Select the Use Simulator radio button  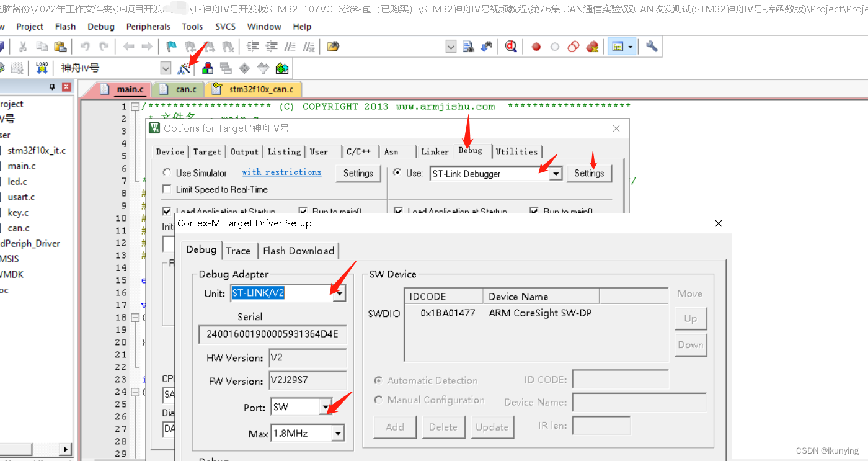coord(167,172)
